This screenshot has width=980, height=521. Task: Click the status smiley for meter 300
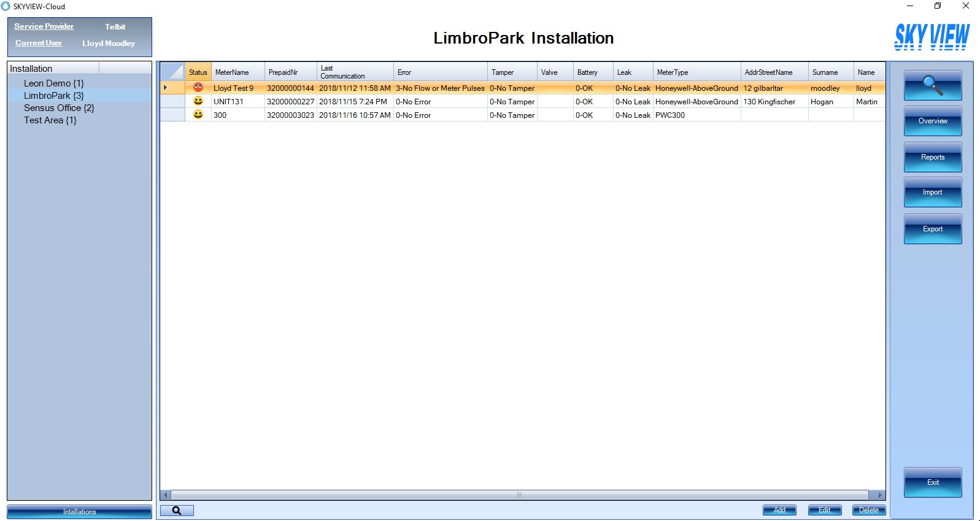pyautogui.click(x=198, y=115)
